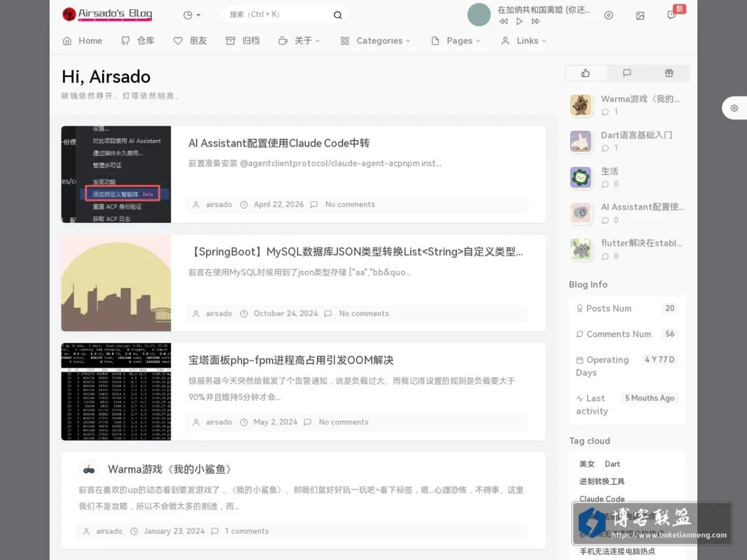The image size is (747, 560).
Task: Expand the Pages dropdown menu
Action: 456,40
